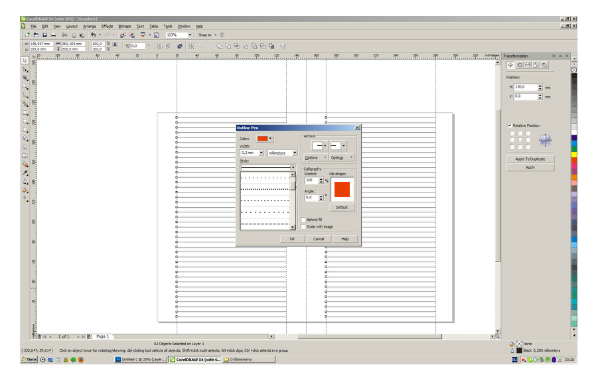The image size is (600, 379).
Task: Select the Zoom tool in the toolbox
Action: [25, 87]
